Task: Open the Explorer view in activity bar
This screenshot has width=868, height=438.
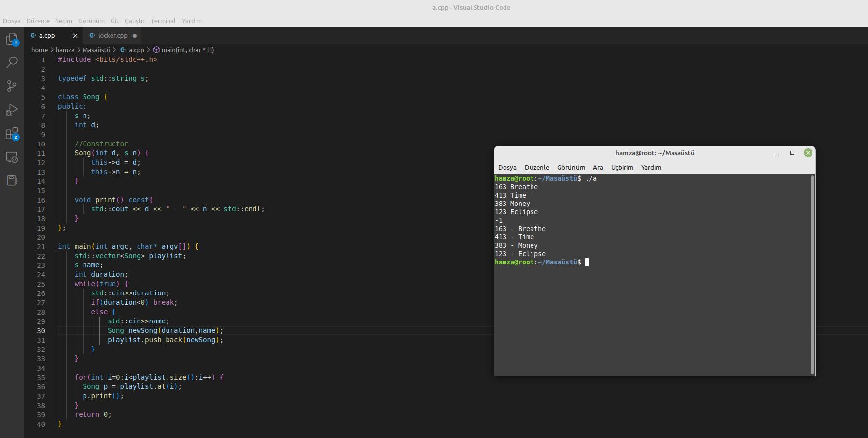Action: pos(12,39)
